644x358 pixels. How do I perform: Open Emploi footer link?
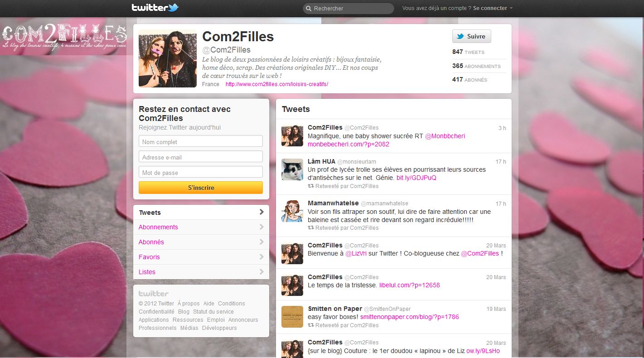pyautogui.click(x=216, y=320)
